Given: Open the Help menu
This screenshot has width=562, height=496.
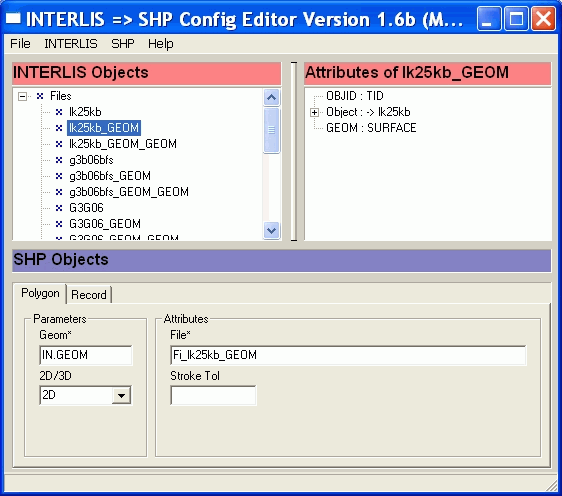Looking at the screenshot, I should [x=161, y=44].
